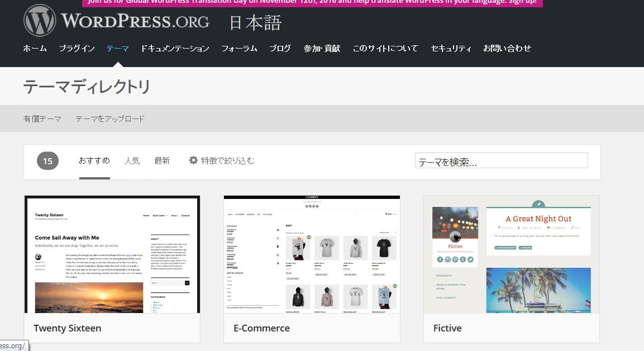Image resolution: width=644 pixels, height=351 pixels.
Task: Visit the ブログ navigation link
Action: pos(280,49)
